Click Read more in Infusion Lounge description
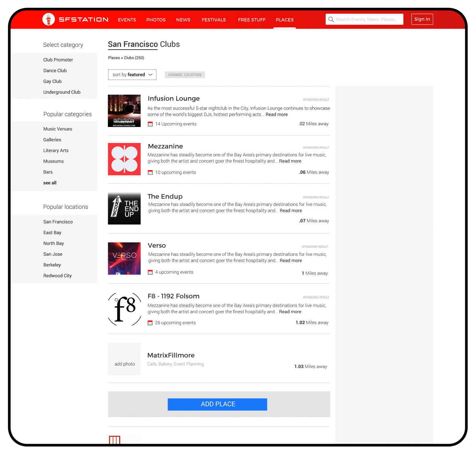The height and width of the screenshot is (457, 476). tap(277, 115)
